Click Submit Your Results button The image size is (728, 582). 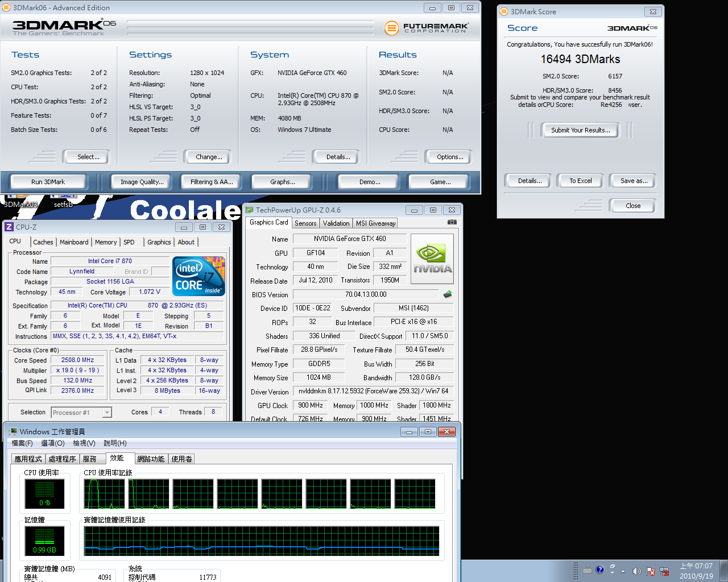click(x=580, y=130)
